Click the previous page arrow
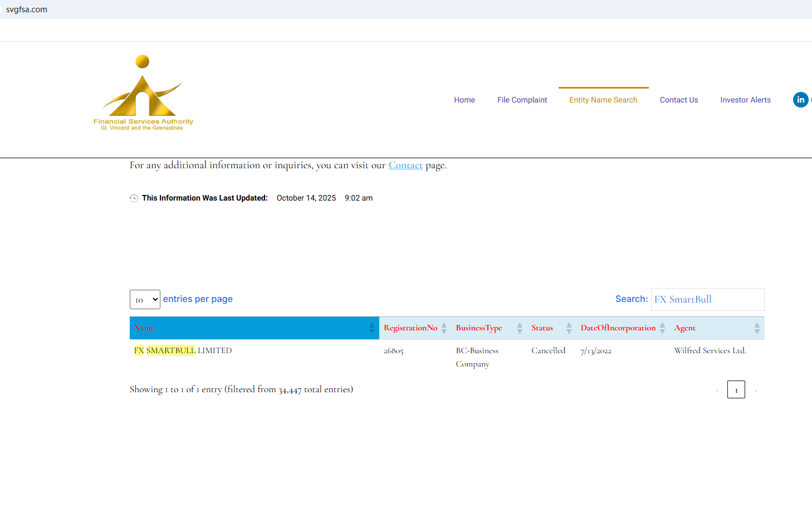 [x=717, y=391]
